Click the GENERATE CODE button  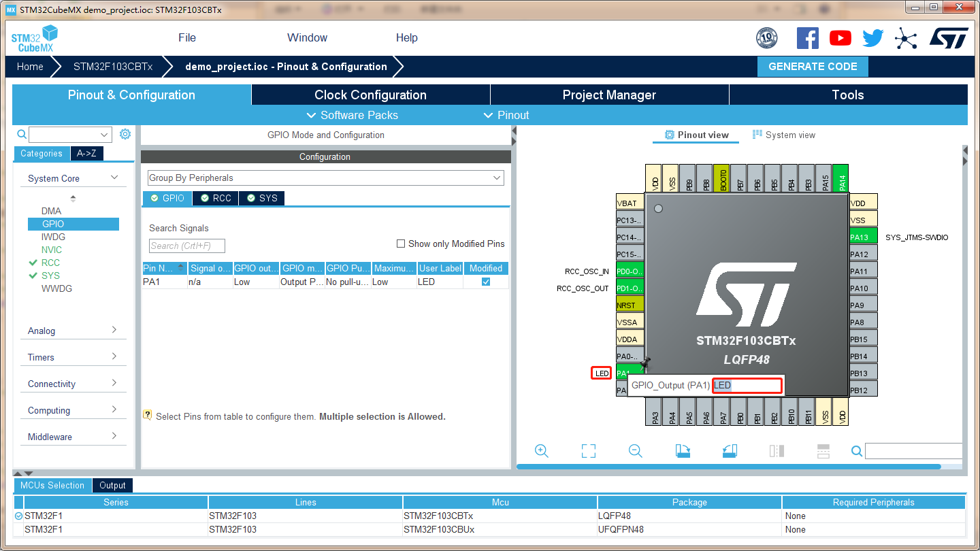[x=813, y=67]
